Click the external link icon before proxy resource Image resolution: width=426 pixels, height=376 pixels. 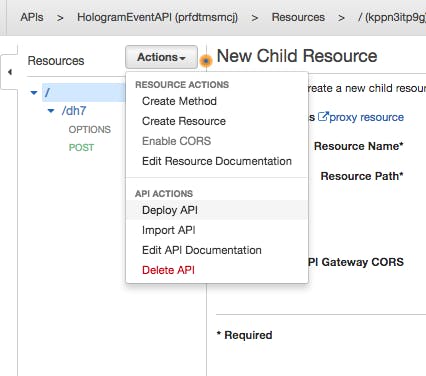[x=323, y=117]
